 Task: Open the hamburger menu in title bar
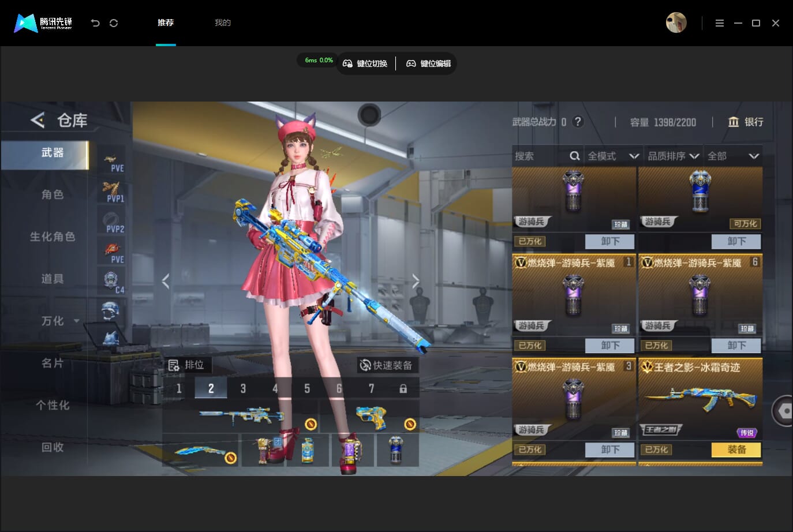[x=719, y=23]
